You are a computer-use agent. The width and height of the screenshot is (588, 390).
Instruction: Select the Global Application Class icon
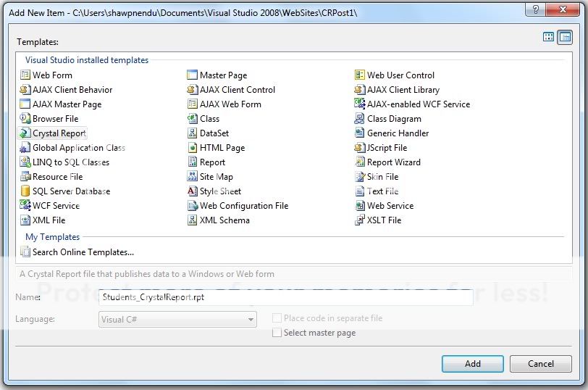[x=25, y=147]
